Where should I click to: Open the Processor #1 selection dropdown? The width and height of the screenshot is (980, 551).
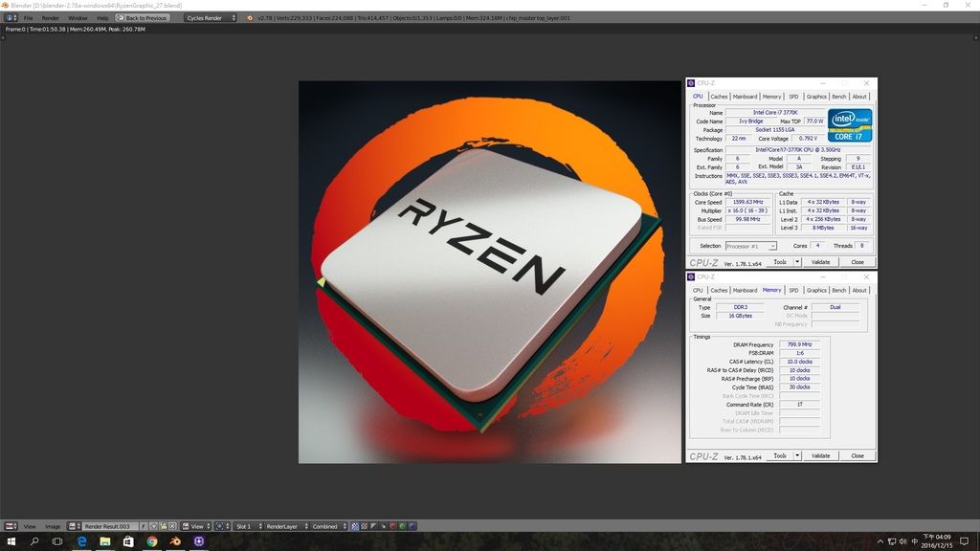[750, 246]
